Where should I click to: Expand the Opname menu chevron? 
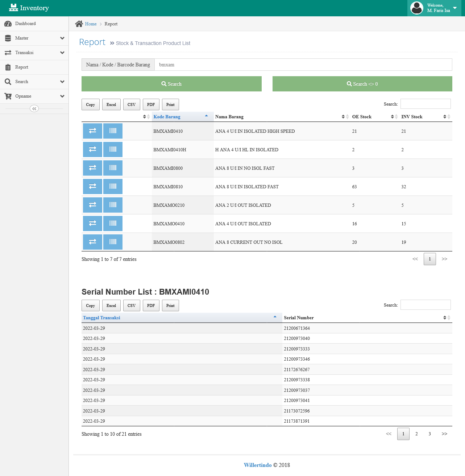pyautogui.click(x=62, y=96)
